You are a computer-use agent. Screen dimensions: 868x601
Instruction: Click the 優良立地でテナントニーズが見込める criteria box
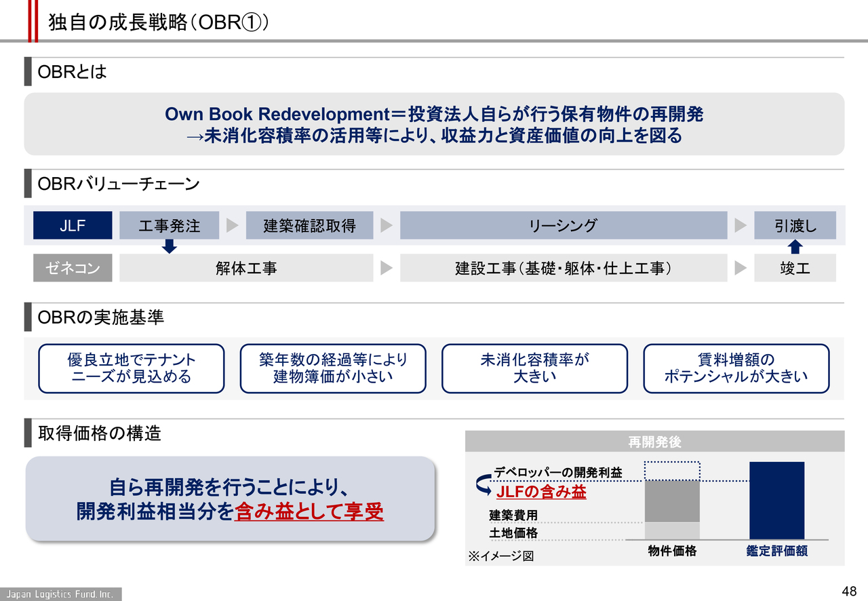tap(131, 368)
